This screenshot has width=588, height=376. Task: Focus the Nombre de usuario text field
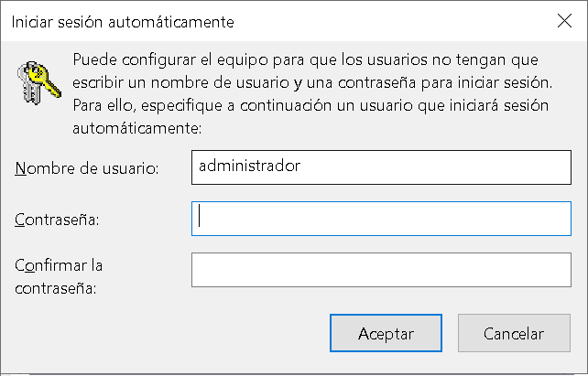[x=381, y=167]
